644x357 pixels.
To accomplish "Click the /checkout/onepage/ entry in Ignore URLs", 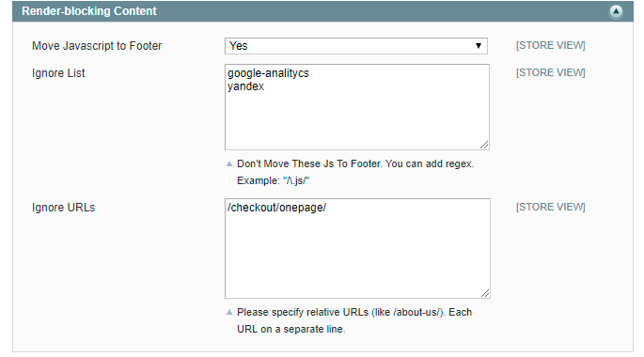I will (276, 208).
